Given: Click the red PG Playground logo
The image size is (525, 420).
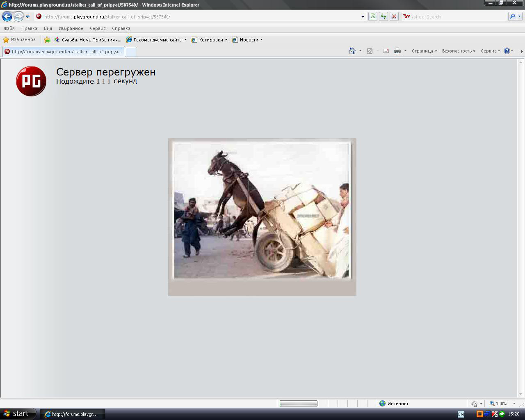Looking at the screenshot, I should pos(31,81).
